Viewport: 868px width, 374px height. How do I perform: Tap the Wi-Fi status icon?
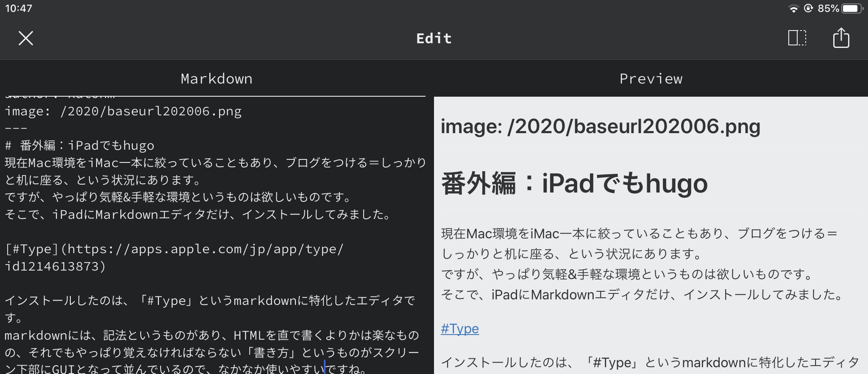coord(793,8)
